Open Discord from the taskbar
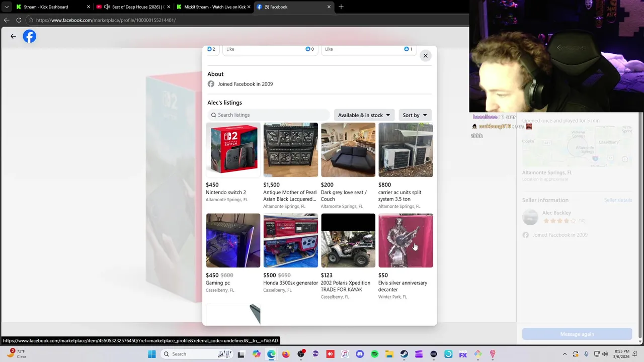Screen dimensions: 644x362 (x=360, y=354)
